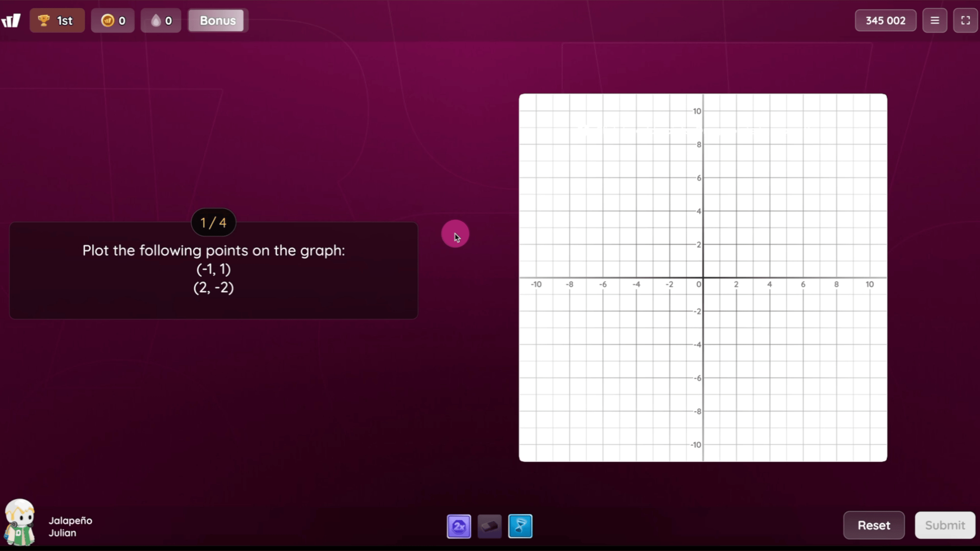Use the blue power-up card
The height and width of the screenshot is (551, 980).
click(520, 526)
